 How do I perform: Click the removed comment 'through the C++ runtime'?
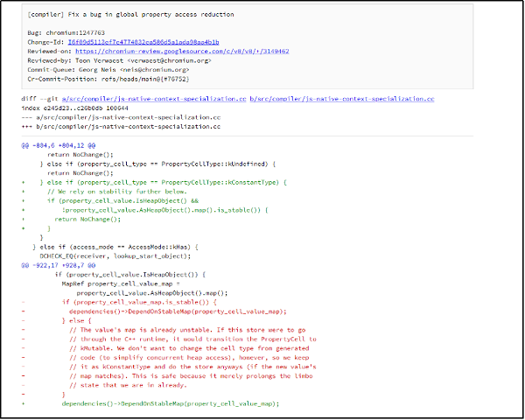[x=192, y=339]
